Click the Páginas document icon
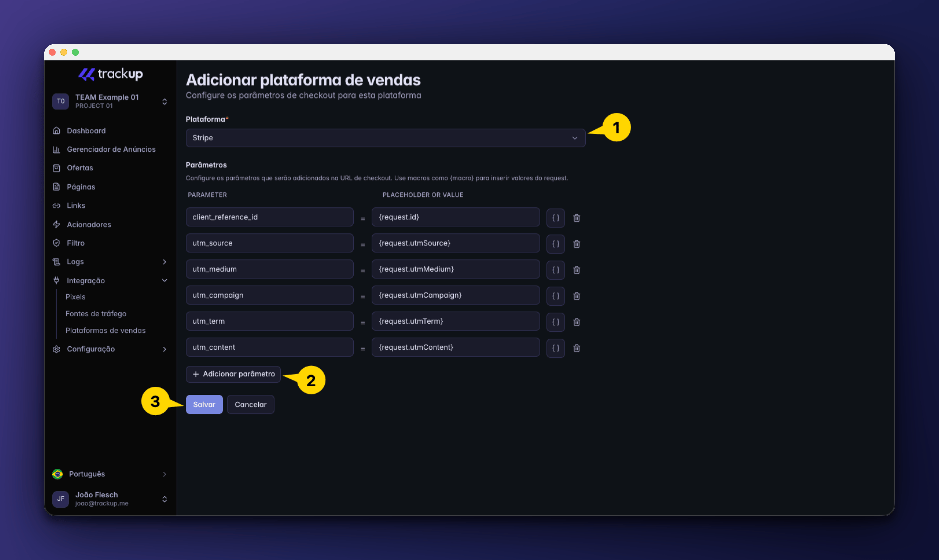939x560 pixels. coord(57,187)
